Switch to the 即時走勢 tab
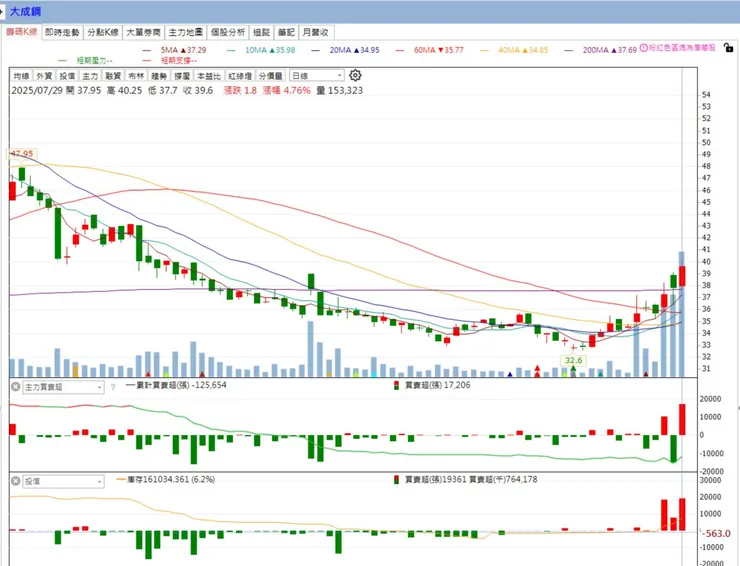Viewport: 740px width, 566px height. coord(62,32)
